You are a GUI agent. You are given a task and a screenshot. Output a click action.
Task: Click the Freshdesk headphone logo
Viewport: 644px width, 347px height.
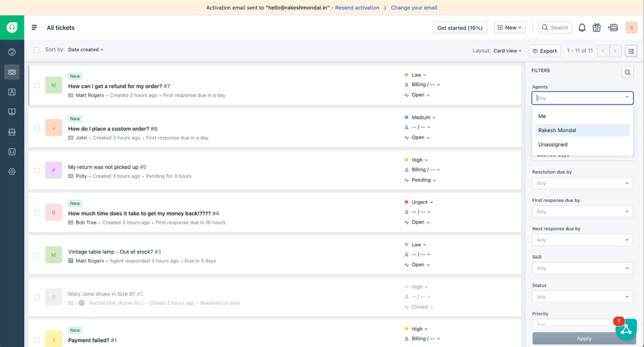coord(12,28)
